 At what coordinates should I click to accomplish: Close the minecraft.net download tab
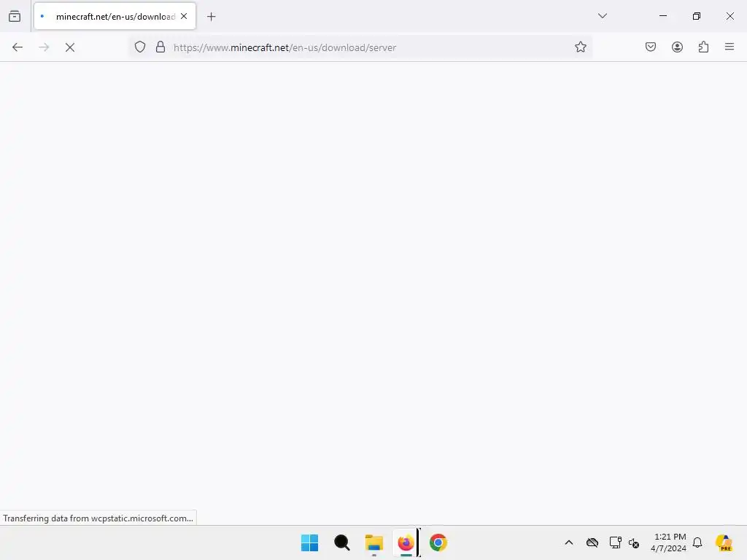184,16
